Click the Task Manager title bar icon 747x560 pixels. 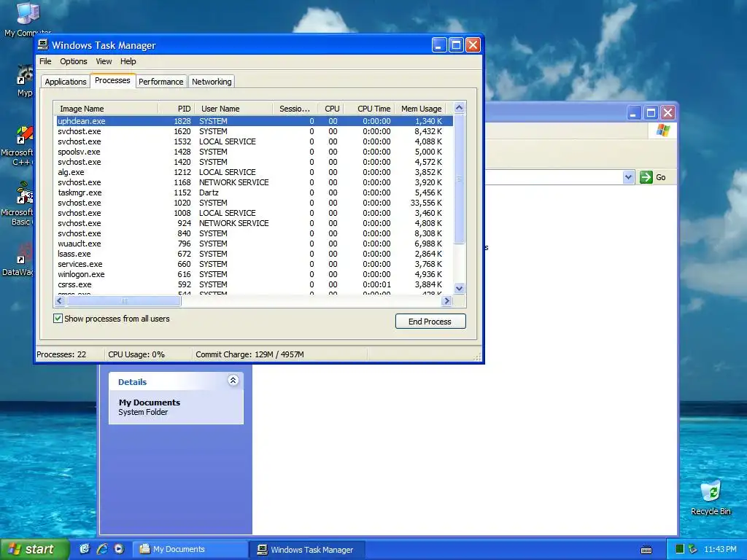click(x=43, y=44)
